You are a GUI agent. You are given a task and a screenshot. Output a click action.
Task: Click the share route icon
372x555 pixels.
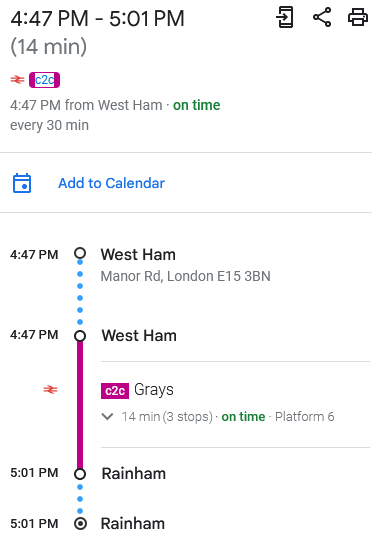[322, 17]
